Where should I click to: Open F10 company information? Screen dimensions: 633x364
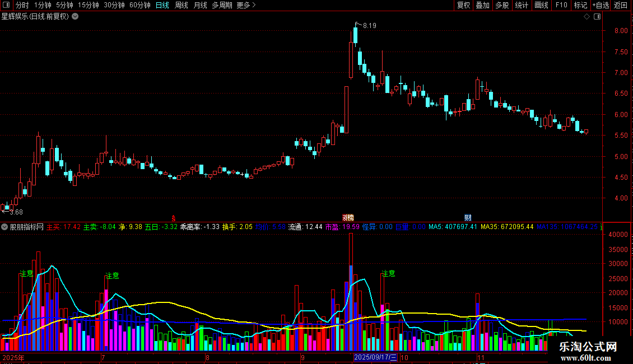click(x=561, y=5)
